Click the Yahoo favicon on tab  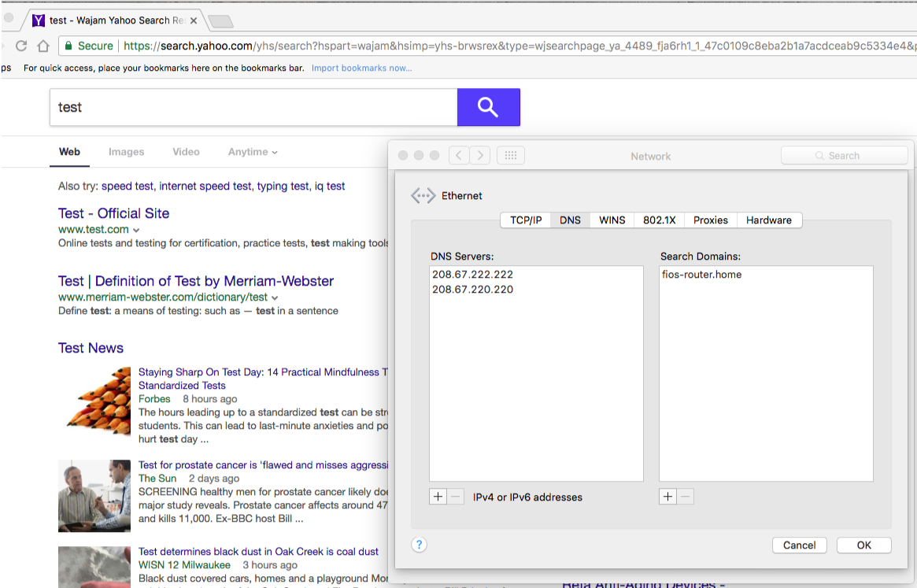point(39,20)
